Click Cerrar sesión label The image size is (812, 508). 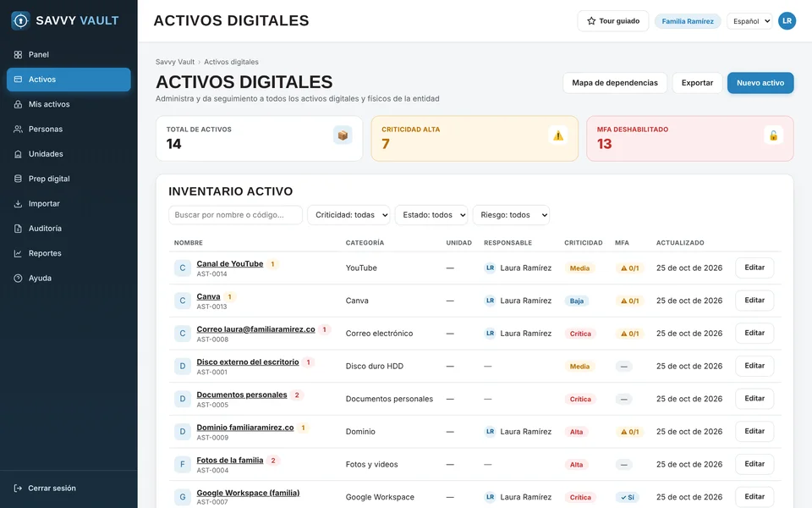pos(52,489)
